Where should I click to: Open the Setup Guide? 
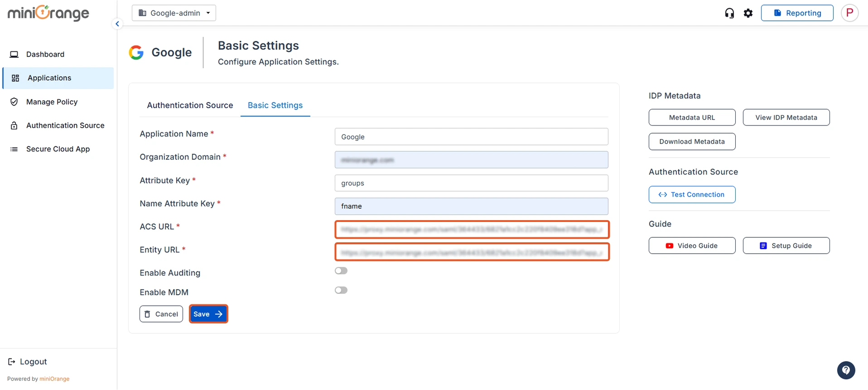pyautogui.click(x=786, y=246)
